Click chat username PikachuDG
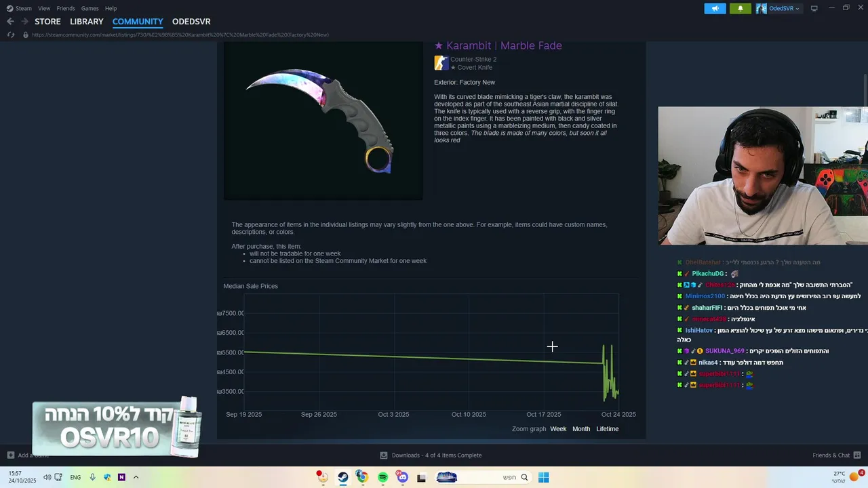Viewport: 868px width, 488px height. pos(708,274)
